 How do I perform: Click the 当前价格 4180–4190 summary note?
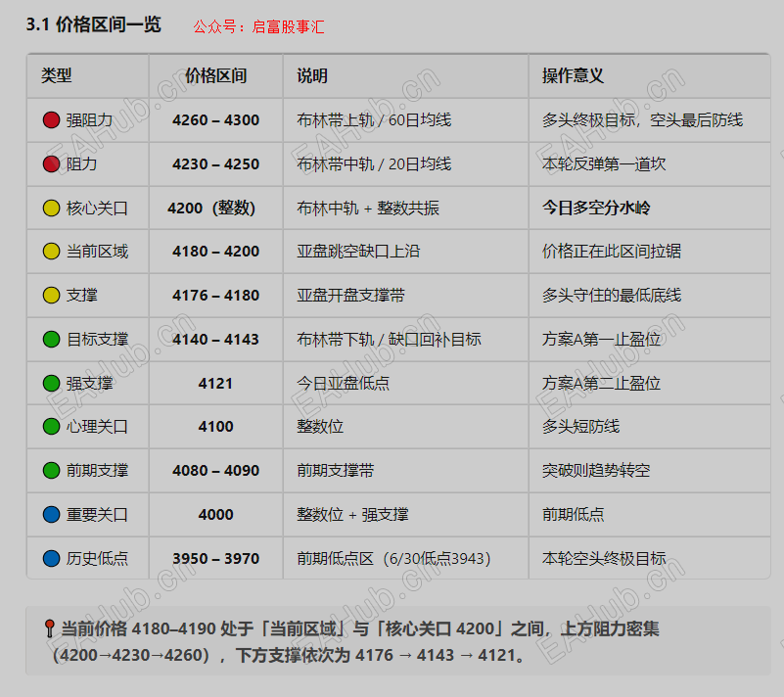coord(398,641)
